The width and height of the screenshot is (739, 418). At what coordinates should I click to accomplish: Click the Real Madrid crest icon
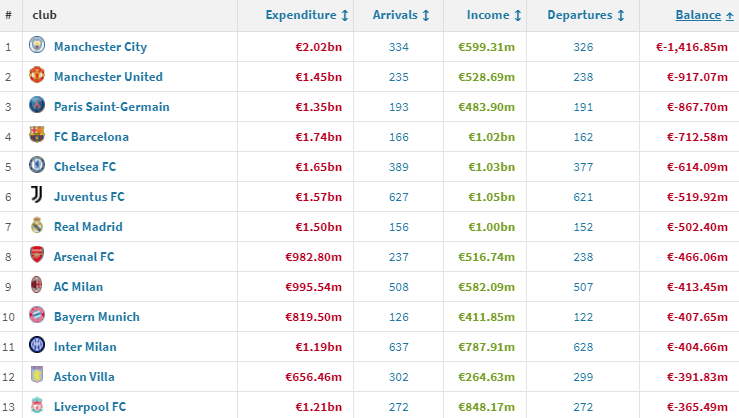tap(37, 227)
